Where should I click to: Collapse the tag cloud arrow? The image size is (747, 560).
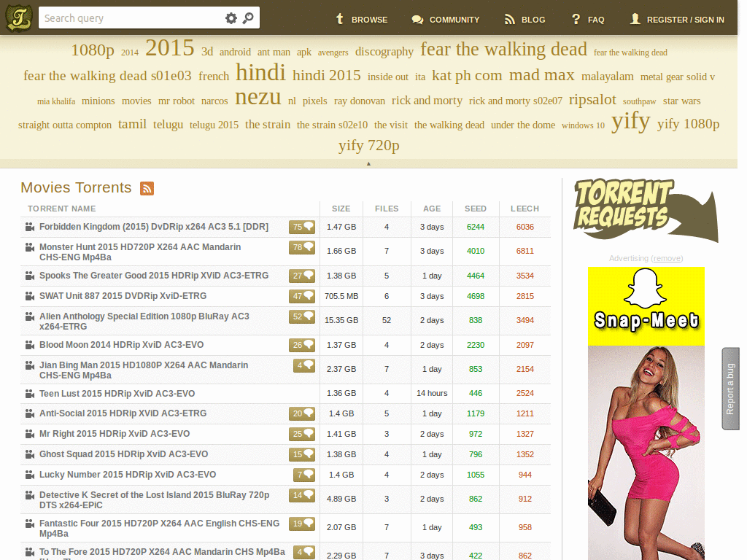(368, 163)
